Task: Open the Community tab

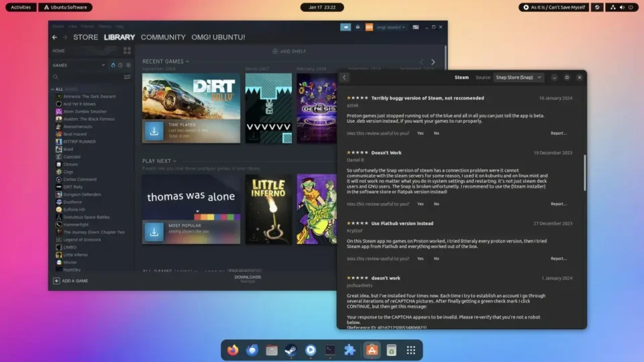Action: (163, 38)
